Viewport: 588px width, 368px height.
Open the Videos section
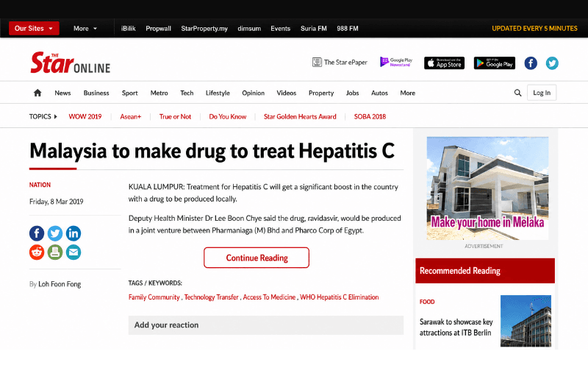pyautogui.click(x=287, y=93)
